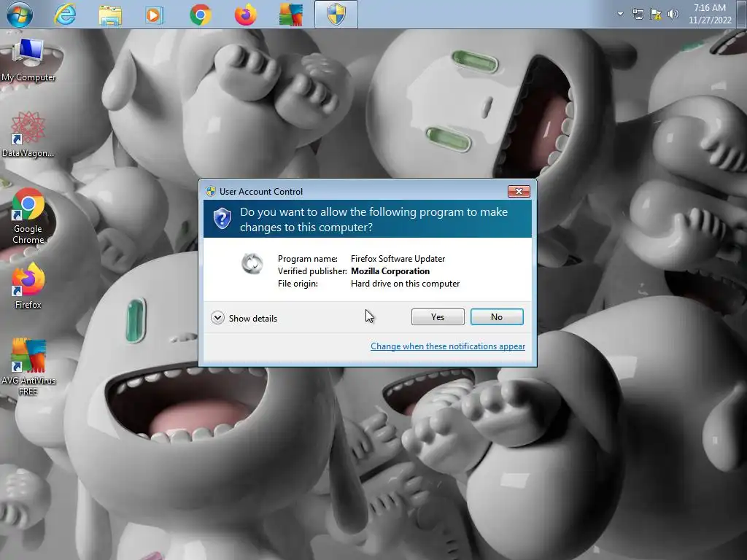Launch Google Chrome from the taskbar

coord(200,15)
